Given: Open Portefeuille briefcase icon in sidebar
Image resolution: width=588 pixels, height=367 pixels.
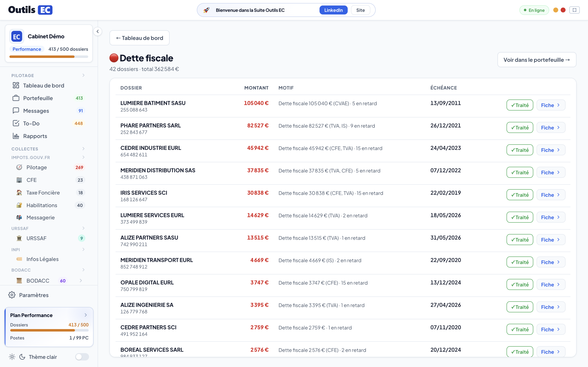Looking at the screenshot, I should coord(16,98).
